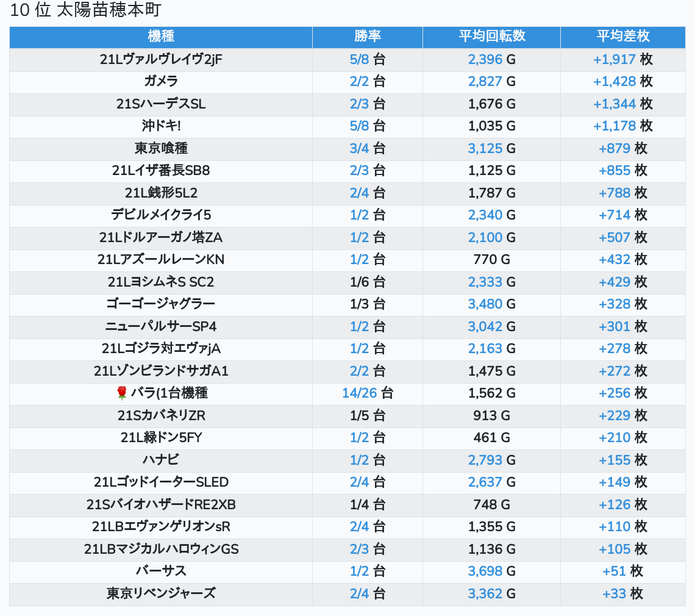Screen dimensions: 695x616
Task: Click the 平均差枚 column header
Action: (x=622, y=37)
